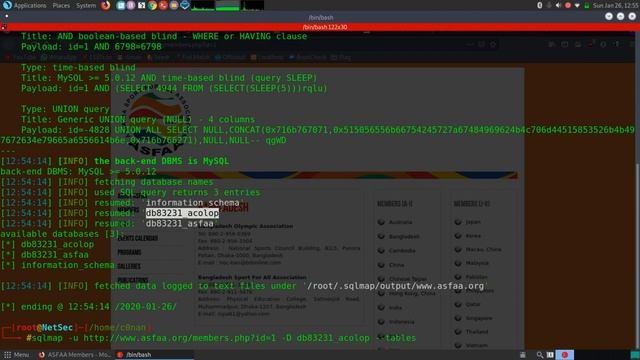640x360 pixels.
Task: Click the 'Type: time-based blind' line
Action: (78, 67)
